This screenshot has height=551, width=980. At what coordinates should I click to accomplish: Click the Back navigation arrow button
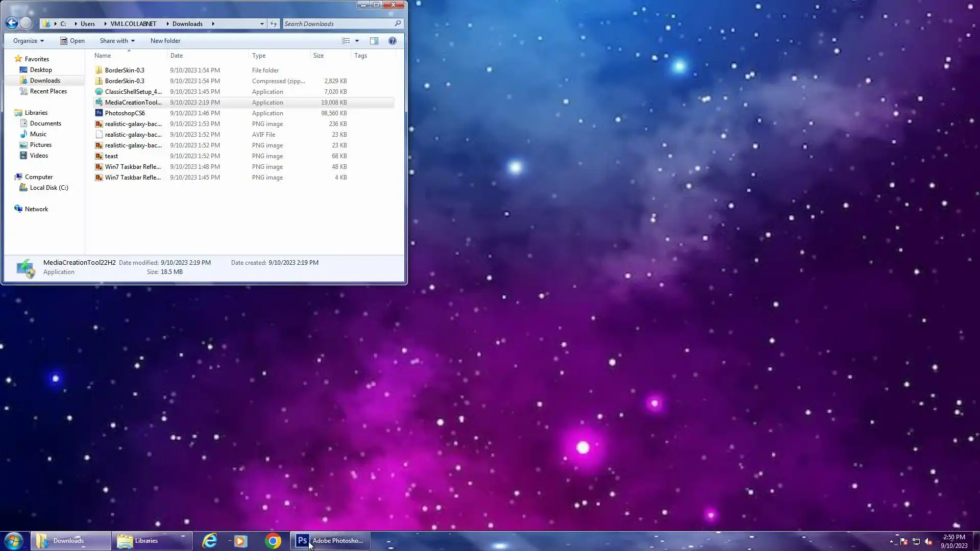[12, 23]
